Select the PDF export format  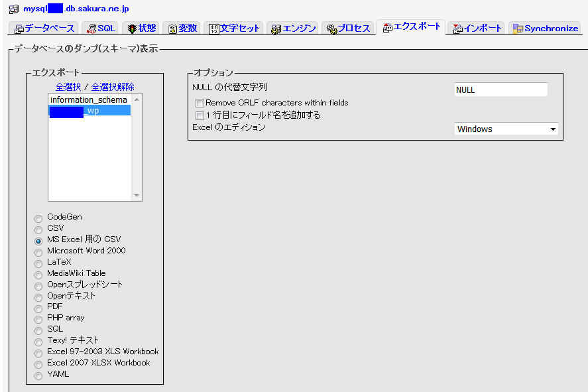click(38, 308)
